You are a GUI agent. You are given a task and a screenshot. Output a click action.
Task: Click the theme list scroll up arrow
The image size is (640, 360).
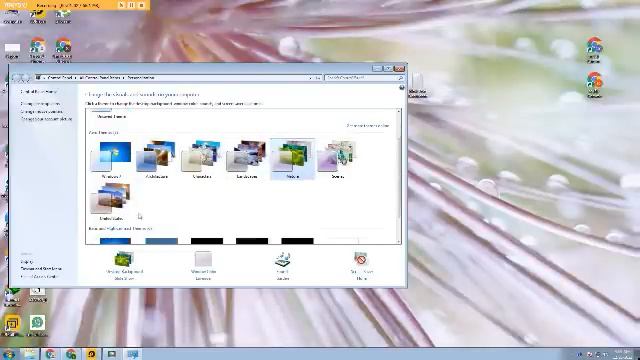pyautogui.click(x=399, y=111)
